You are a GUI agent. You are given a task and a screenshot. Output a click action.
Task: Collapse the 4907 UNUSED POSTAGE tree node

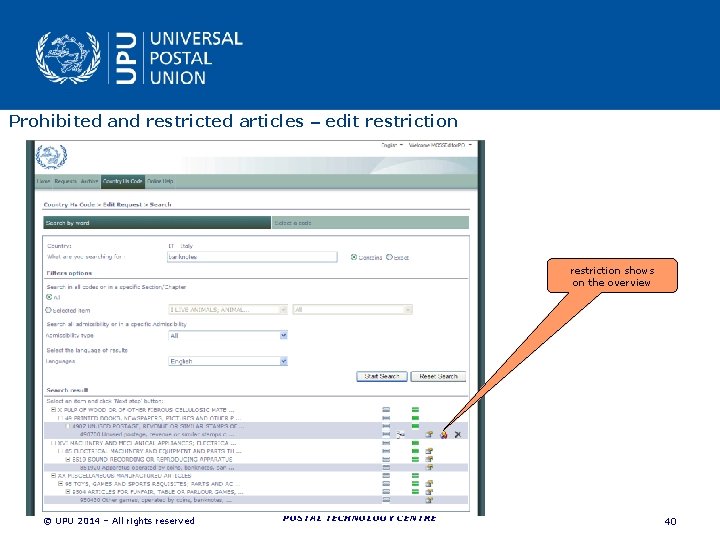coord(68,427)
